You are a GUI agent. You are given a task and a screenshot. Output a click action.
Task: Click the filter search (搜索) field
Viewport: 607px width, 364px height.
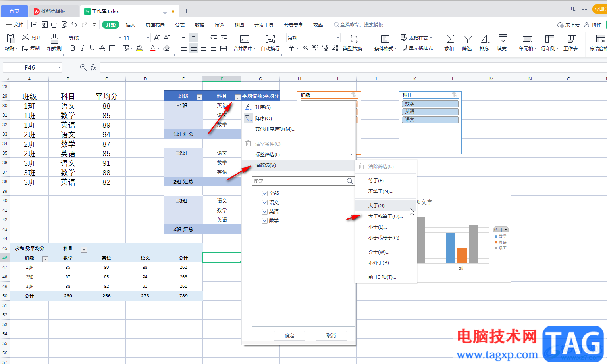point(303,181)
